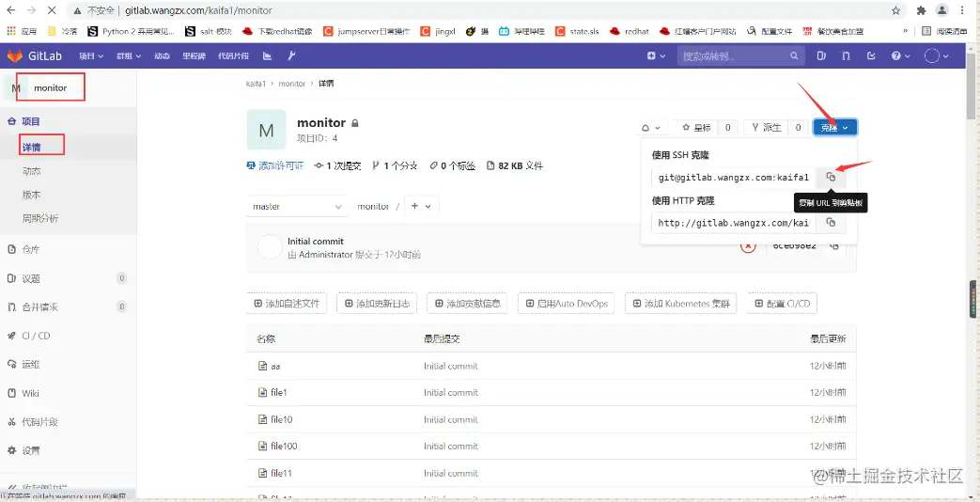Image resolution: width=980 pixels, height=502 pixels.
Task: Open the Chrome three-dot menu
Action: (x=964, y=10)
